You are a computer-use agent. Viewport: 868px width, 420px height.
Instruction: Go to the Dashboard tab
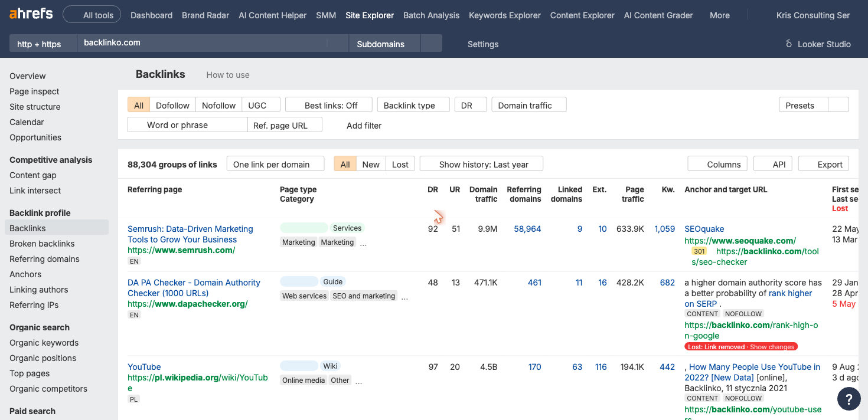pyautogui.click(x=152, y=15)
